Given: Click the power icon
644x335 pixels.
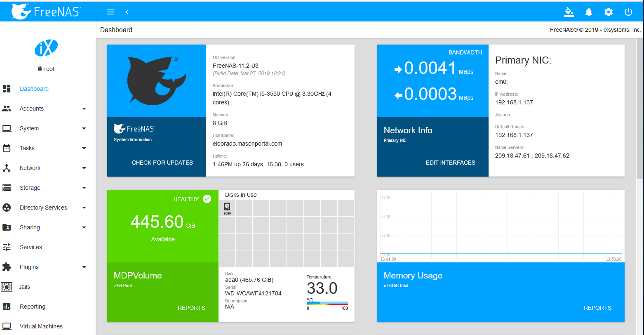Looking at the screenshot, I should 628,12.
